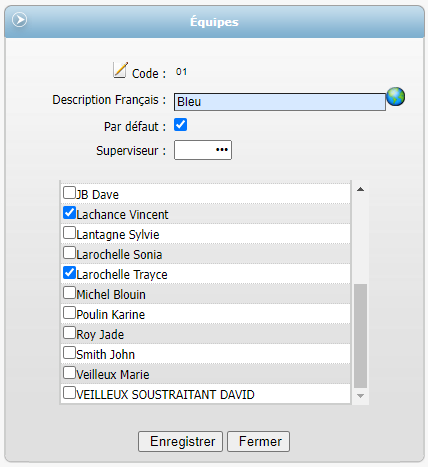Click the pencil edit icon beside Code
Viewport: 428px width, 467px height.
click(120, 70)
